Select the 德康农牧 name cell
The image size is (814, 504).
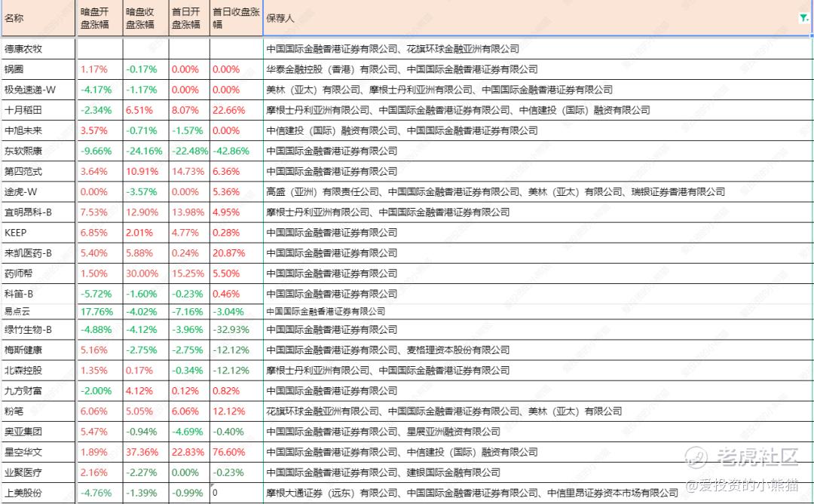[39, 49]
